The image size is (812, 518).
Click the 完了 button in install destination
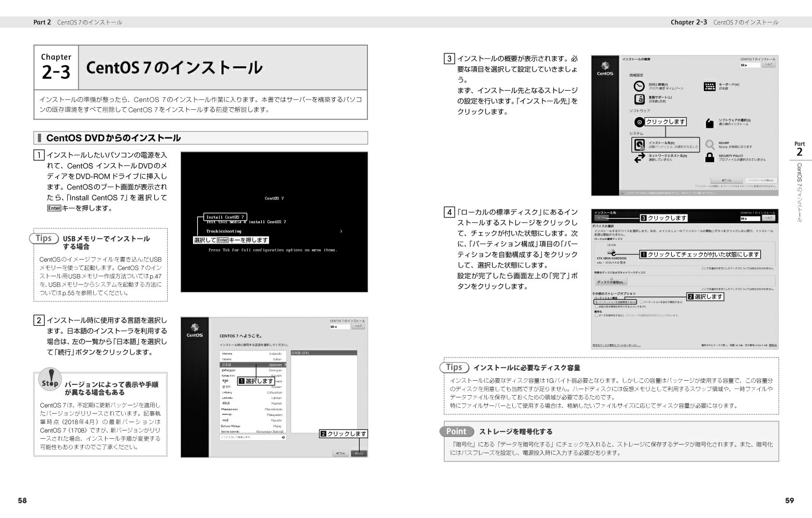click(601, 218)
